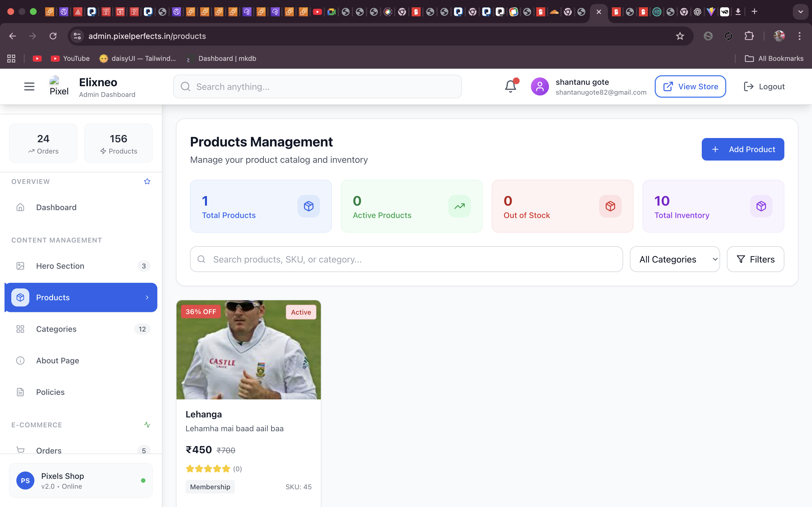The height and width of the screenshot is (507, 812).
Task: Click the Total Products box icon
Action: pyautogui.click(x=308, y=206)
